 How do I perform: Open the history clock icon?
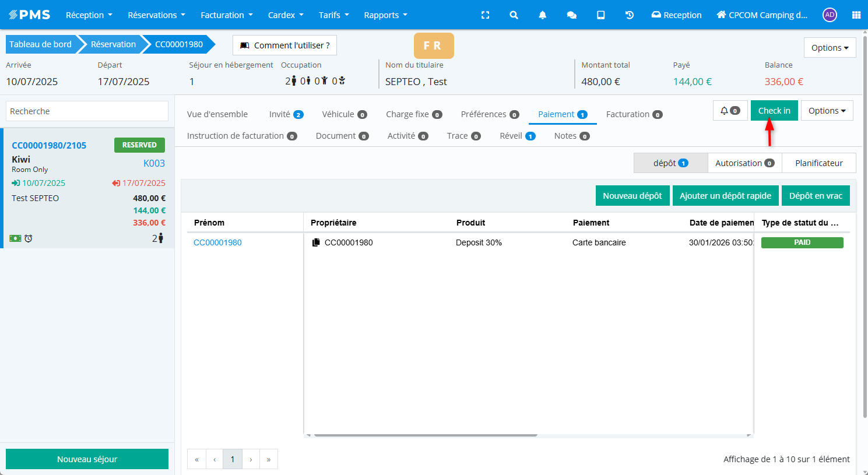[630, 15]
